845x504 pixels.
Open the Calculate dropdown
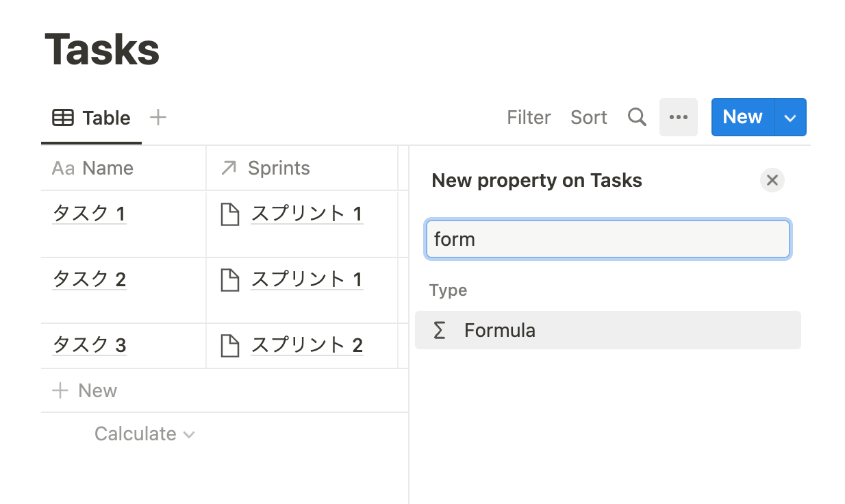(144, 434)
